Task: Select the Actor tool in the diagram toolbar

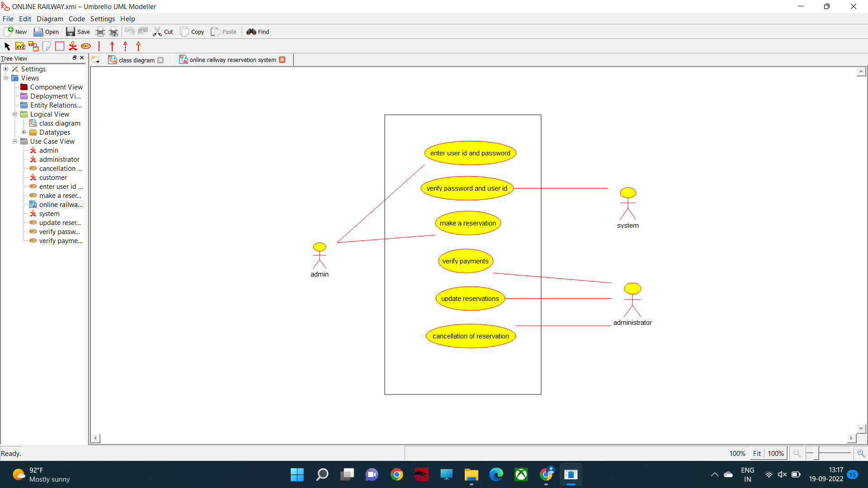Action: pos(73,46)
